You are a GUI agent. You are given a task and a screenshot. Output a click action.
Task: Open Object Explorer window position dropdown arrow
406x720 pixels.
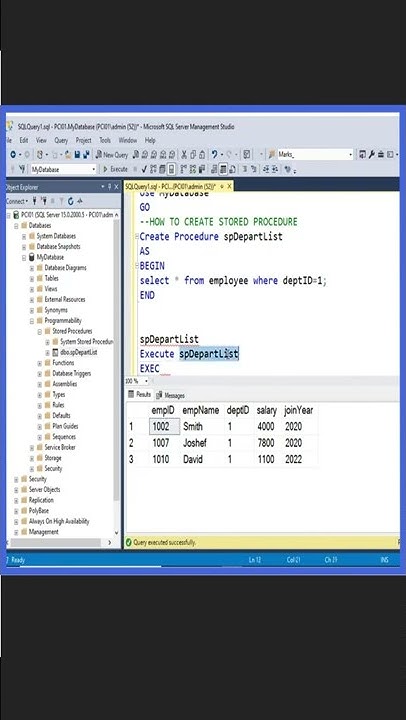(x=103, y=187)
